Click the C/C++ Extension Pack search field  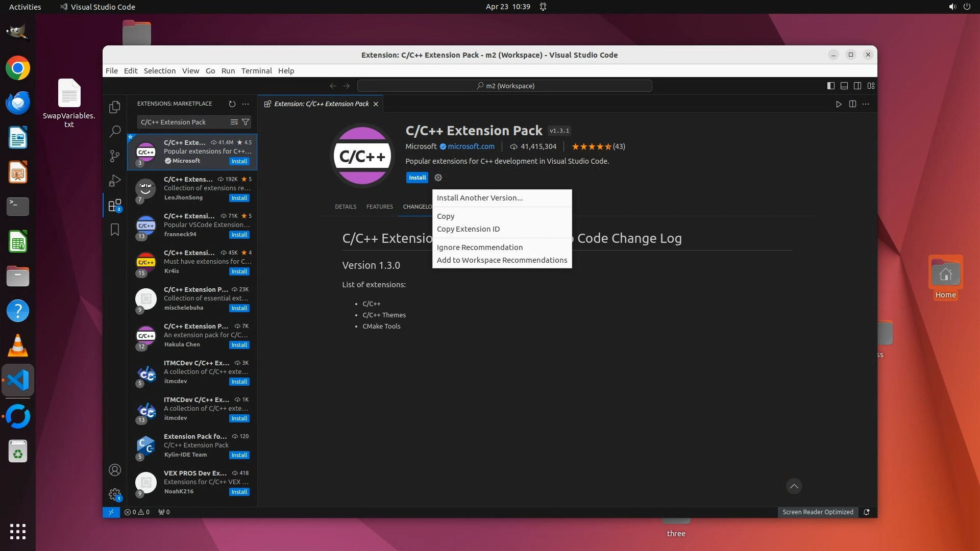pyautogui.click(x=181, y=122)
